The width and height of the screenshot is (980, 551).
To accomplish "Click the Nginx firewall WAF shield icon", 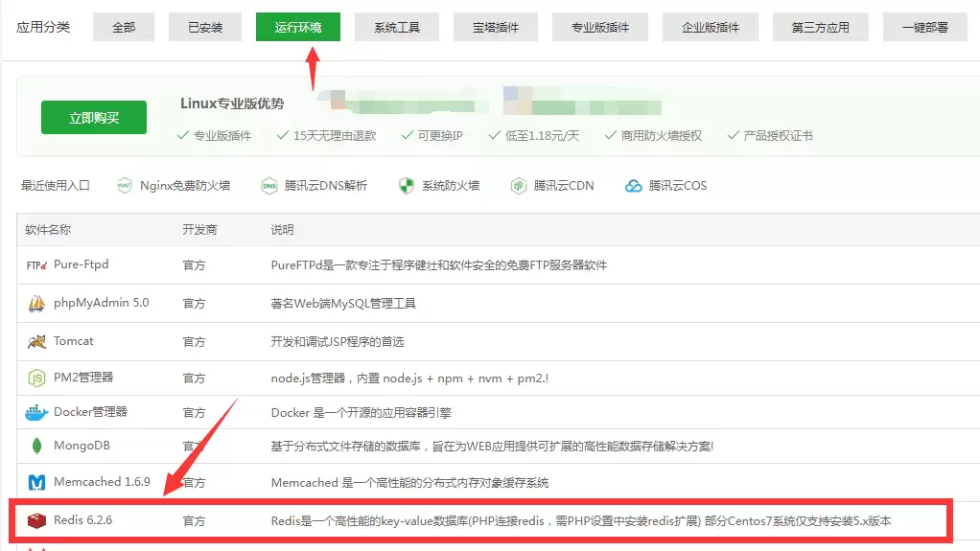I will point(125,186).
